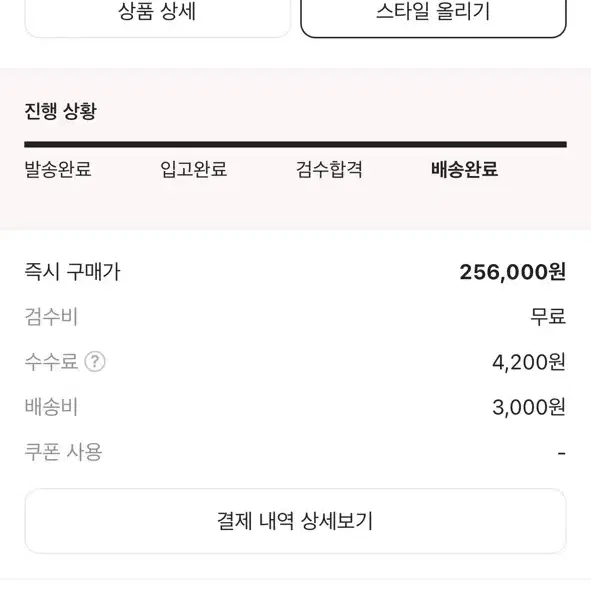Select the 배송완료 progress step
Image resolution: width=591 pixels, height=591 pixels.
[x=464, y=169]
